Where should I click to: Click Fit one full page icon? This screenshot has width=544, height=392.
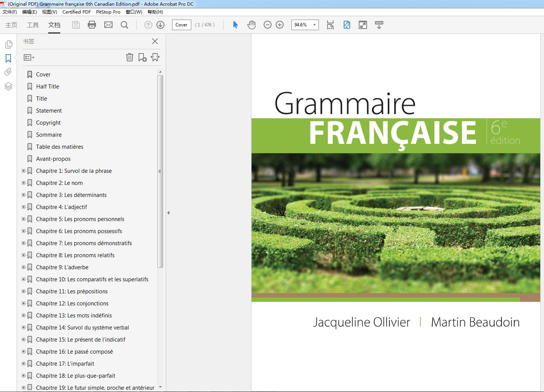(347, 25)
